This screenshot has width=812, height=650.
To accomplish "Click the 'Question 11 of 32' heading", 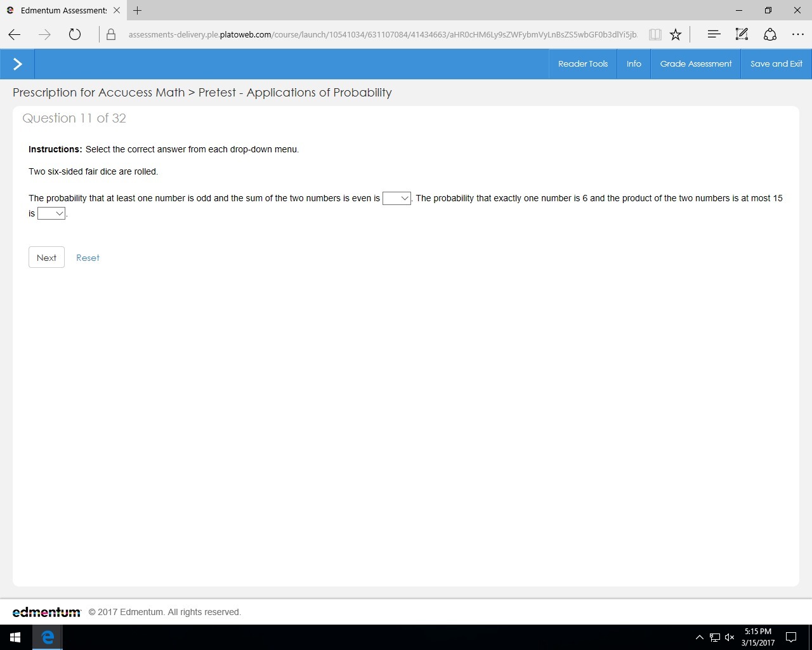I will pos(74,118).
